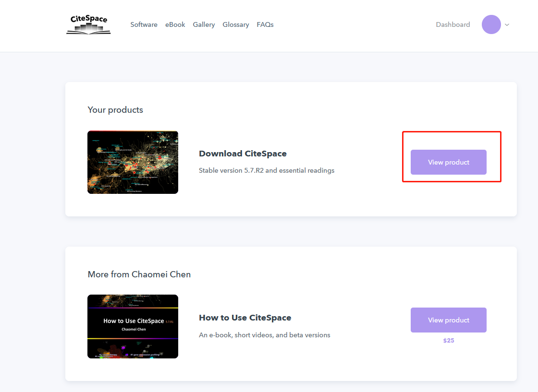Screen dimensions: 538x392
Task: Click the Download CiteSpace heading
Action: (x=243, y=154)
